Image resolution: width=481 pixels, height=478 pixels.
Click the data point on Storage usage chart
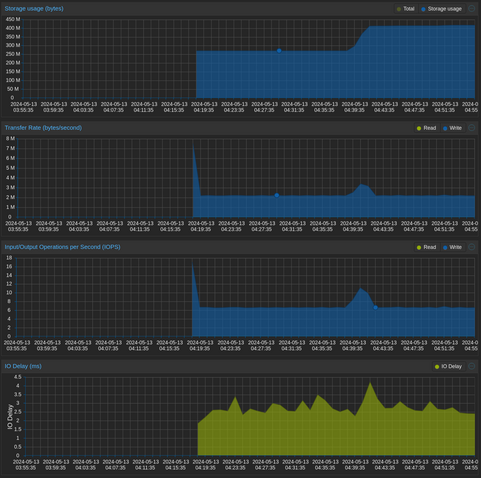[279, 51]
